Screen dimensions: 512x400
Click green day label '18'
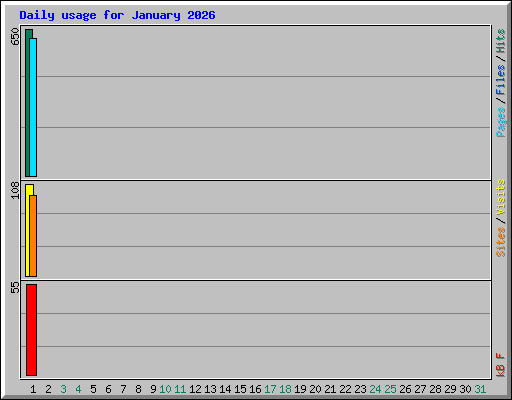(285, 389)
